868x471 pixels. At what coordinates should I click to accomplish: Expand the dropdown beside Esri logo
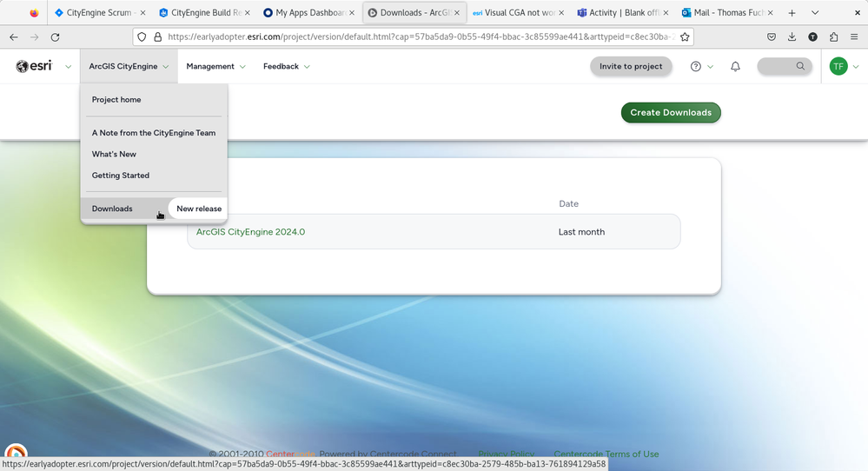click(68, 66)
